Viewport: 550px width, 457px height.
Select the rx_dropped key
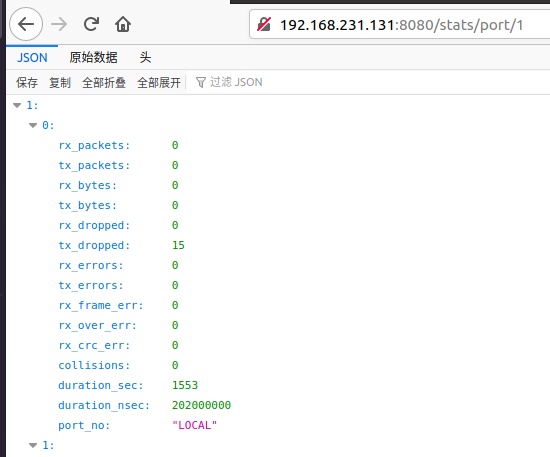94,225
